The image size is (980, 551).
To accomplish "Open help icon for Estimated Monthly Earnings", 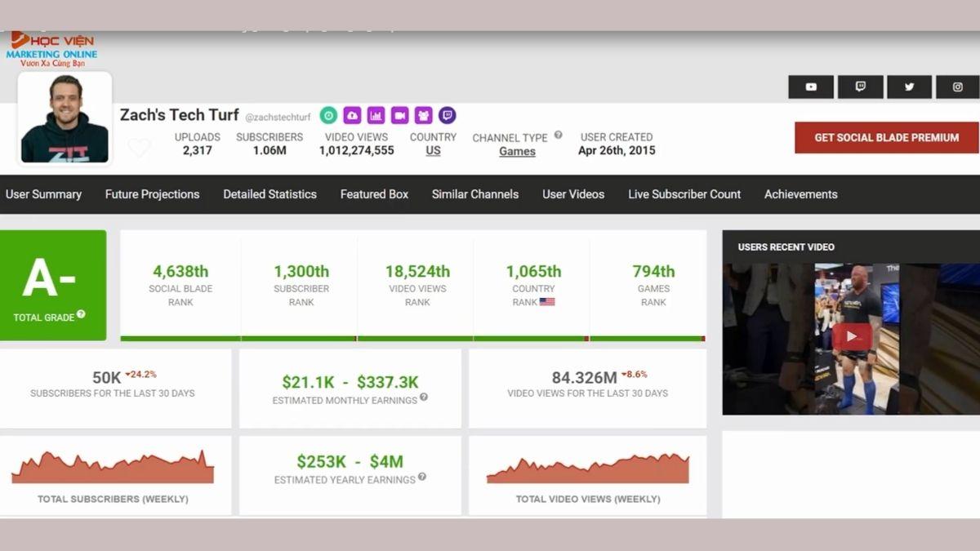I will point(424,398).
